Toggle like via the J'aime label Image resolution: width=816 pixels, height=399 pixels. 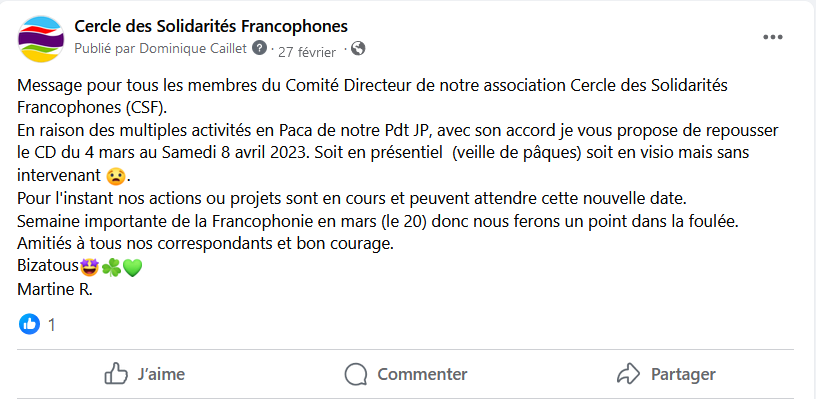[x=161, y=374]
